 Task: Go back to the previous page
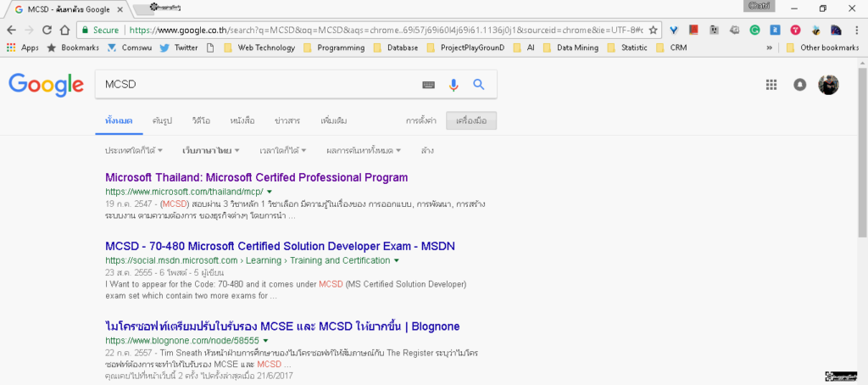click(x=11, y=31)
